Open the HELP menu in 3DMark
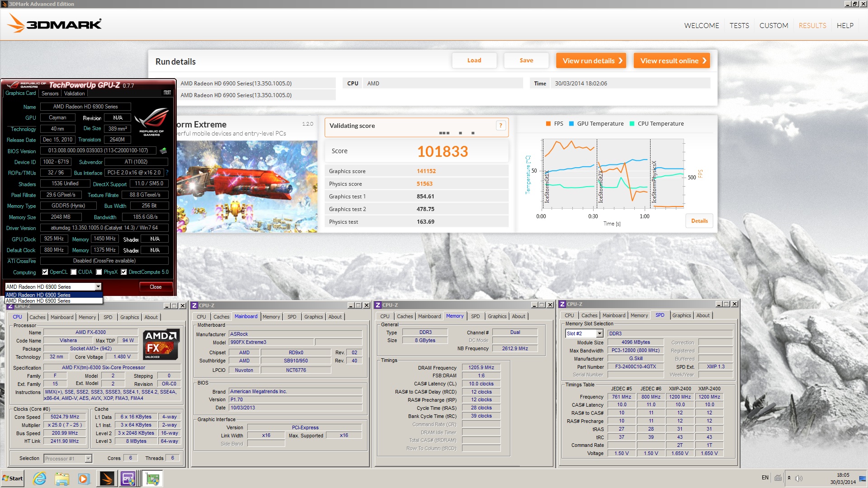 845,26
